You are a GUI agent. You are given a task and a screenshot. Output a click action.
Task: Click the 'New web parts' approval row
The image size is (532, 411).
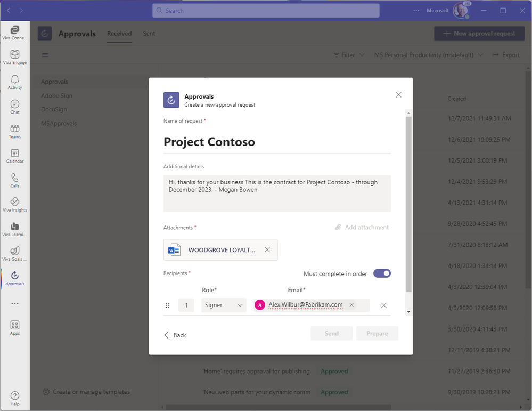click(x=256, y=392)
